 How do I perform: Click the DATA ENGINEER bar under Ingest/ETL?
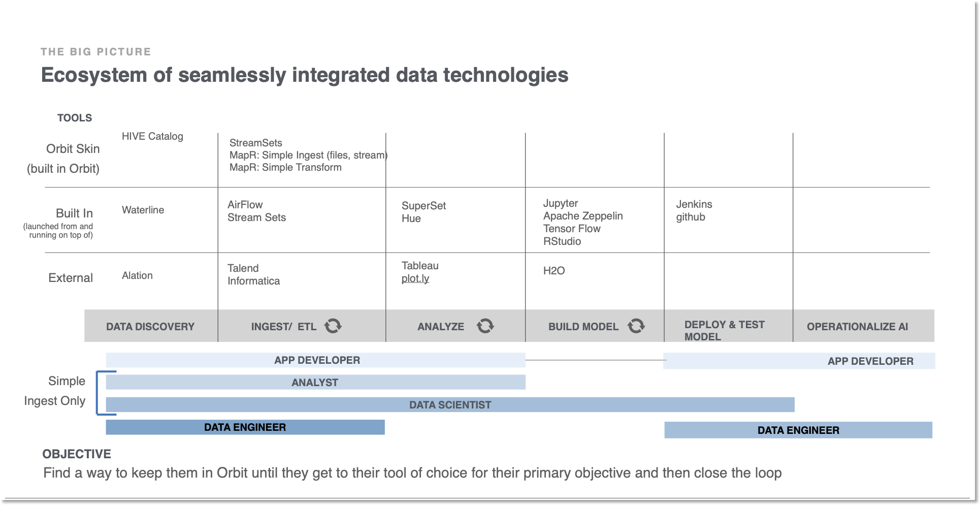click(245, 427)
